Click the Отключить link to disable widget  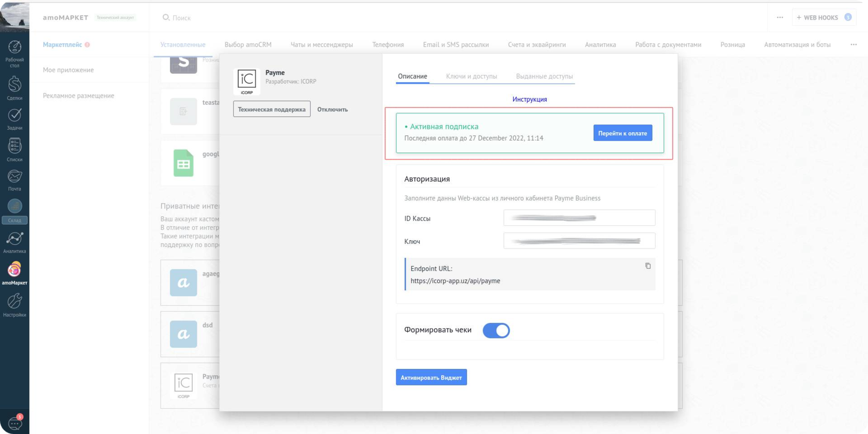point(332,110)
